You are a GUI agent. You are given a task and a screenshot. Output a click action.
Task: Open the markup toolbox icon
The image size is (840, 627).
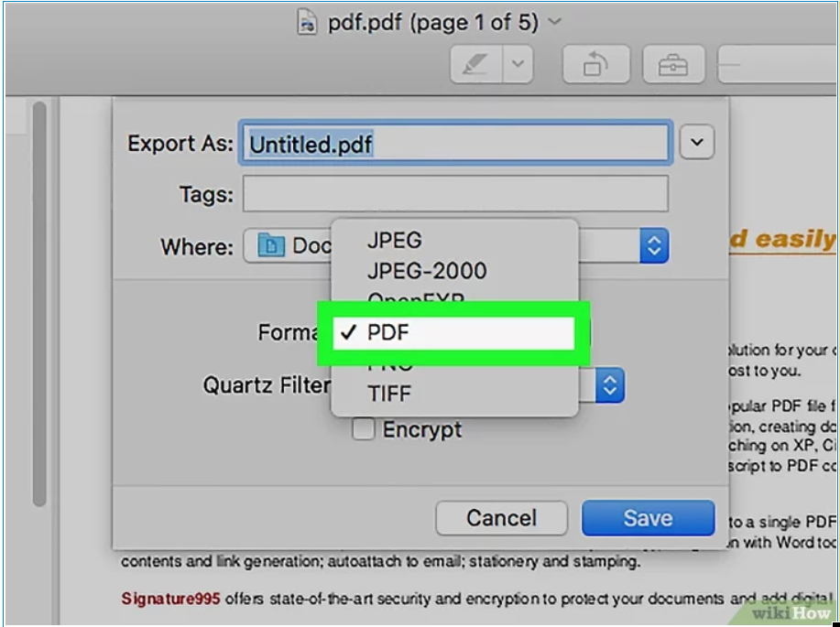pos(673,64)
